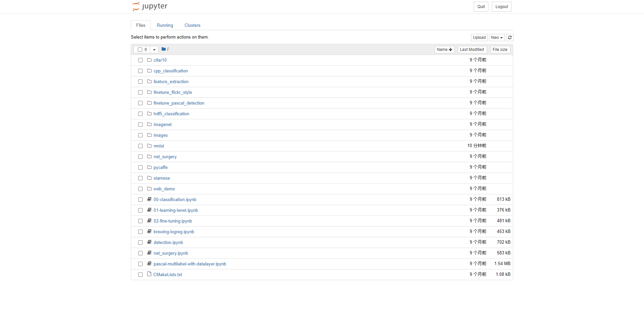This screenshot has width=644, height=314.
Task: Click the file icon beside CMakeLists.txt
Action: coord(149,274)
